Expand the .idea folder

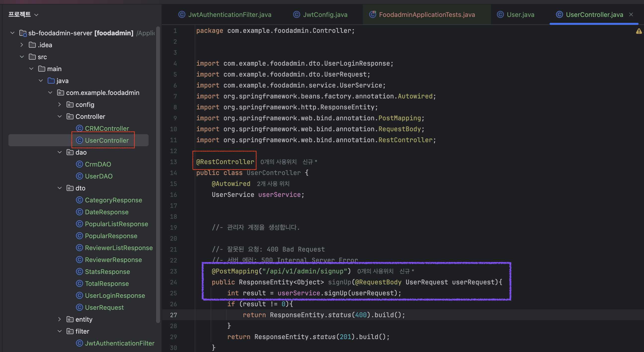point(22,45)
